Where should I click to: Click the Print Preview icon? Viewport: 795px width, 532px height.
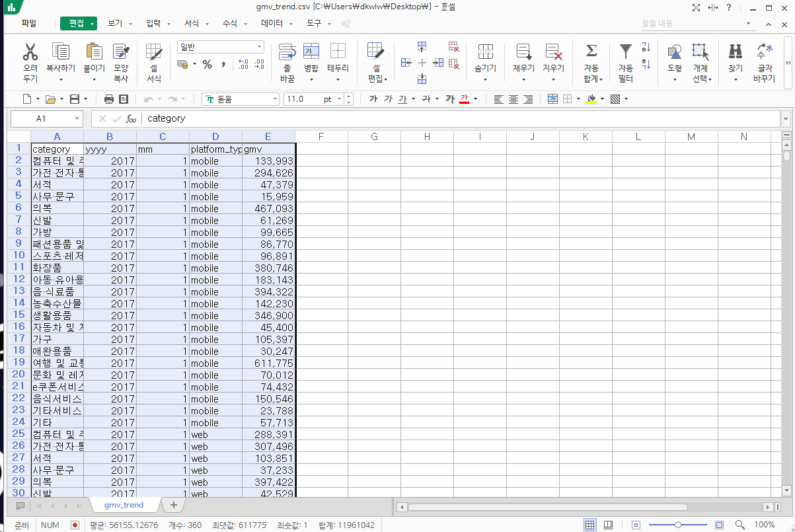click(x=124, y=99)
